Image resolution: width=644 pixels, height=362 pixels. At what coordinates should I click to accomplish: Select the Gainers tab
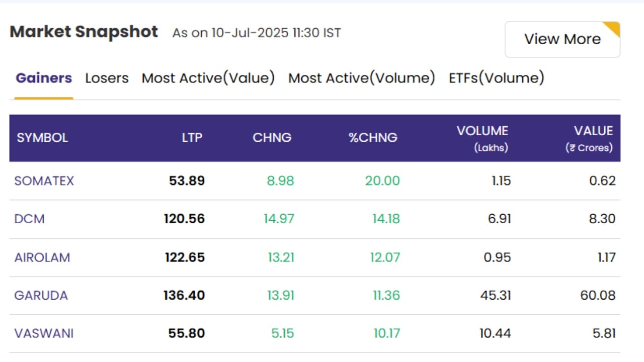44,78
